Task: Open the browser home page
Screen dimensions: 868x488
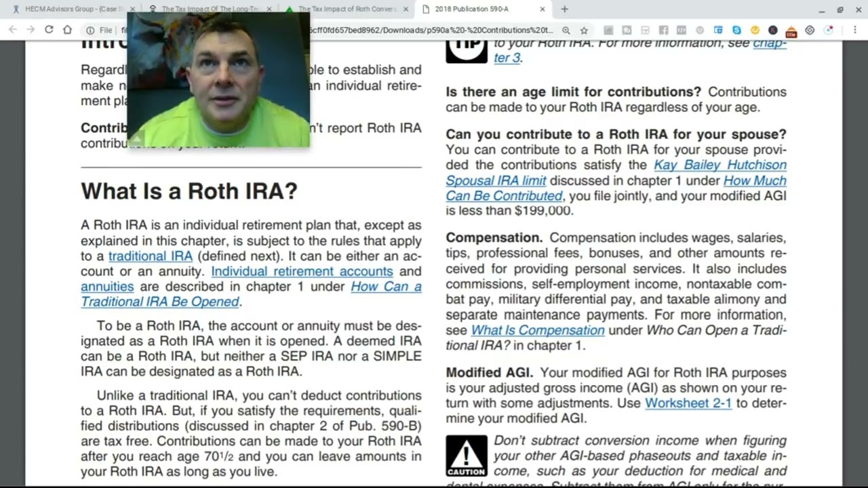Action: pos(67,30)
